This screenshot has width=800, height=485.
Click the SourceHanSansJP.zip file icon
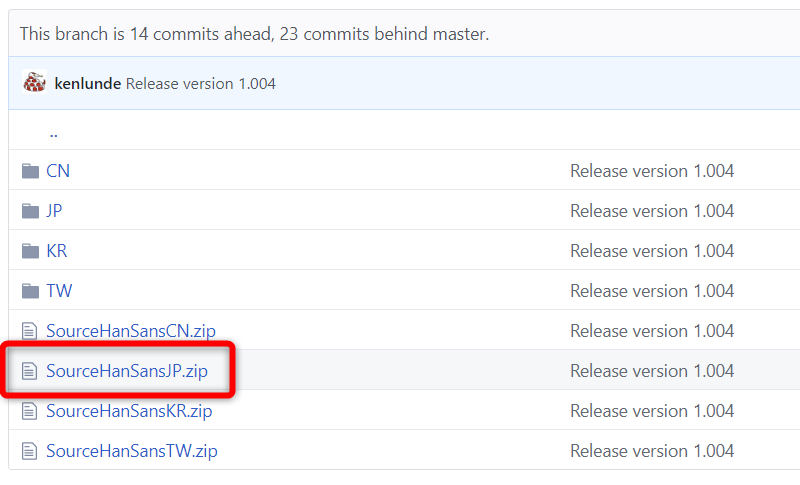30,371
